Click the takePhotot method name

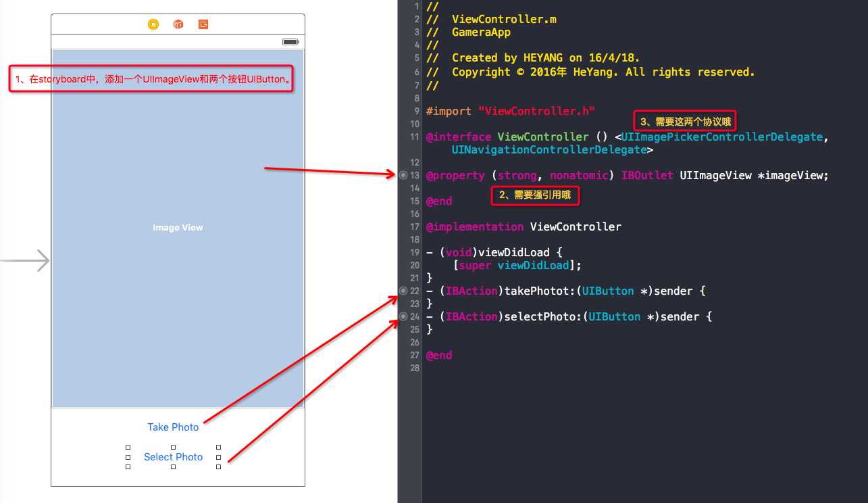[x=537, y=291]
